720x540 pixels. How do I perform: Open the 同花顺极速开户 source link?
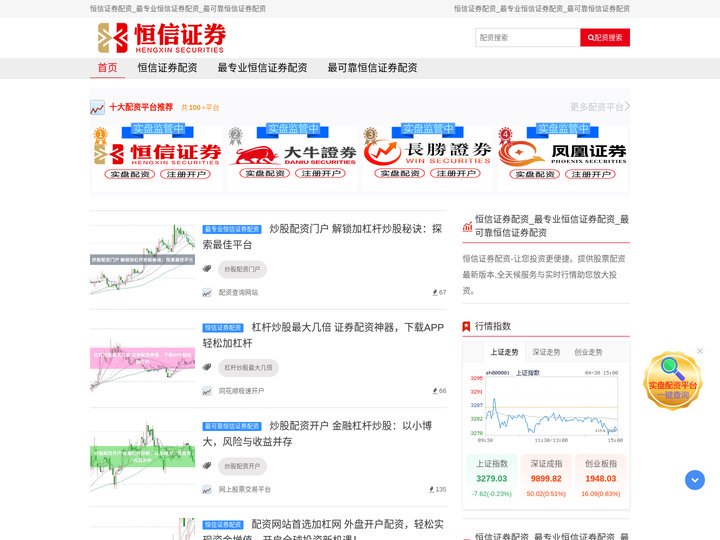click(x=242, y=391)
